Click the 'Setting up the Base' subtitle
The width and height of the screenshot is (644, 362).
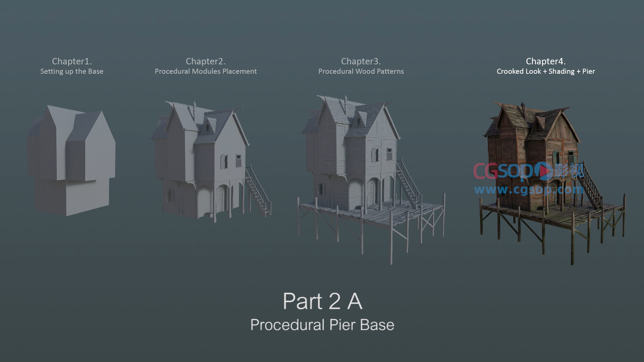tap(72, 71)
